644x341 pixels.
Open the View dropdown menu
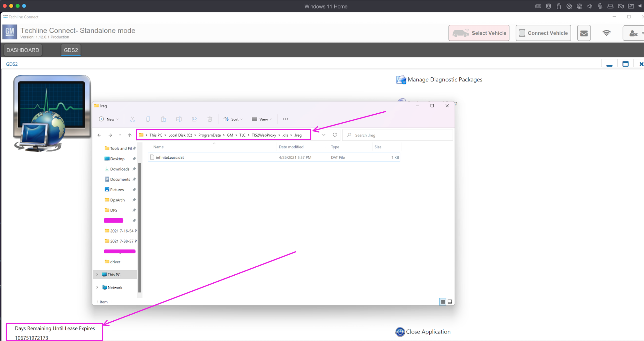tap(262, 119)
